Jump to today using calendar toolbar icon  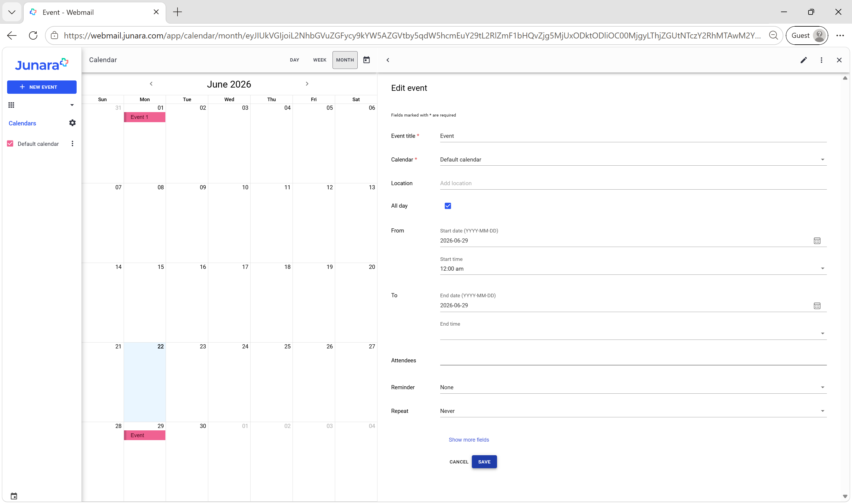coord(367,60)
